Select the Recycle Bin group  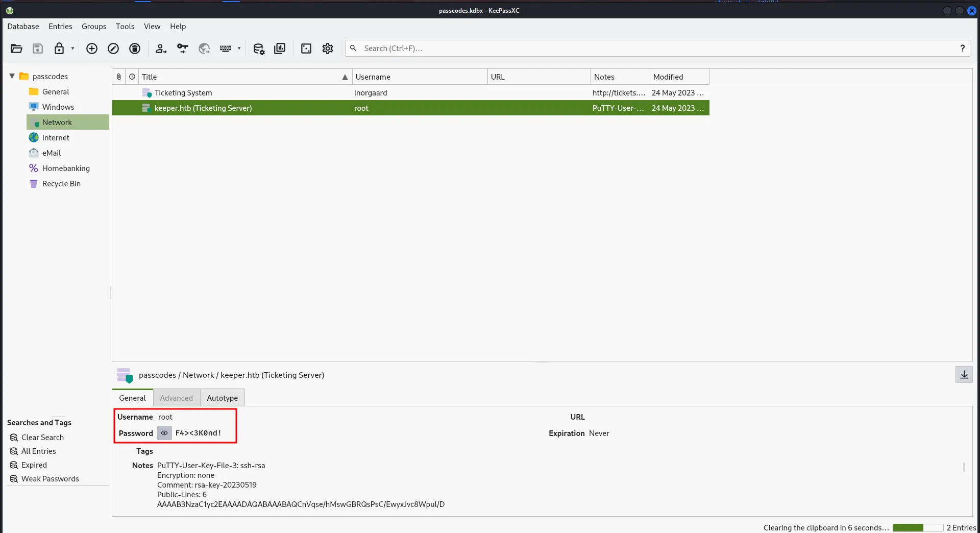click(61, 183)
